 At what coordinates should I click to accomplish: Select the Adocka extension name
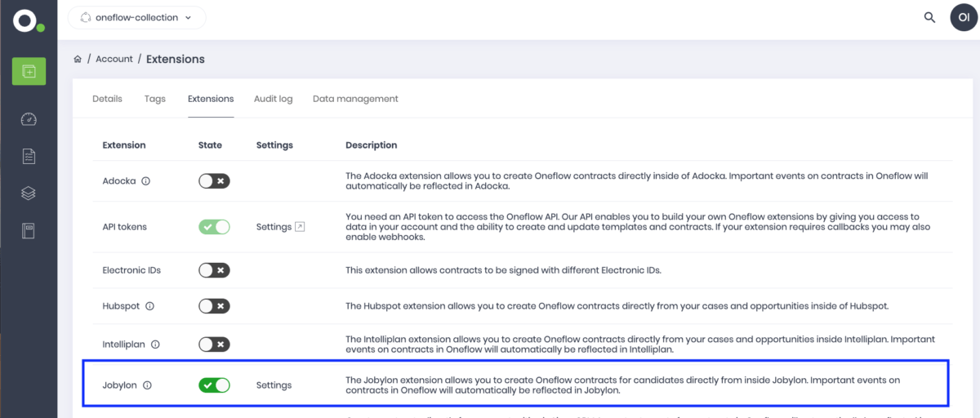pos(119,181)
